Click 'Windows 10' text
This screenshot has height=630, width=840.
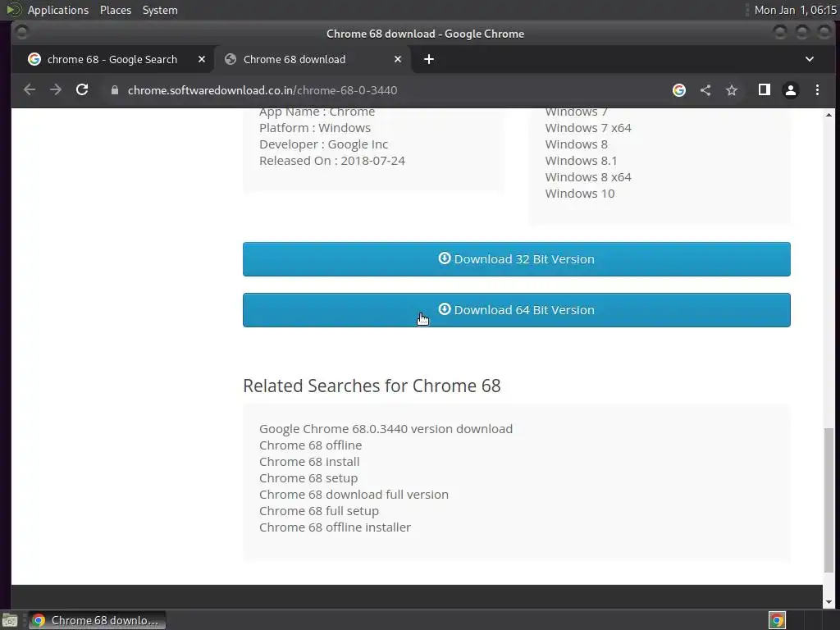[580, 194]
